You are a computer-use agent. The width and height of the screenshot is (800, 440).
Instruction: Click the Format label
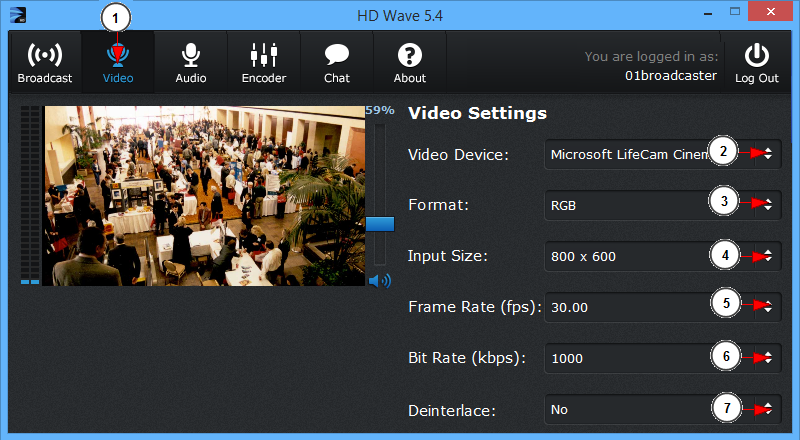coord(438,205)
